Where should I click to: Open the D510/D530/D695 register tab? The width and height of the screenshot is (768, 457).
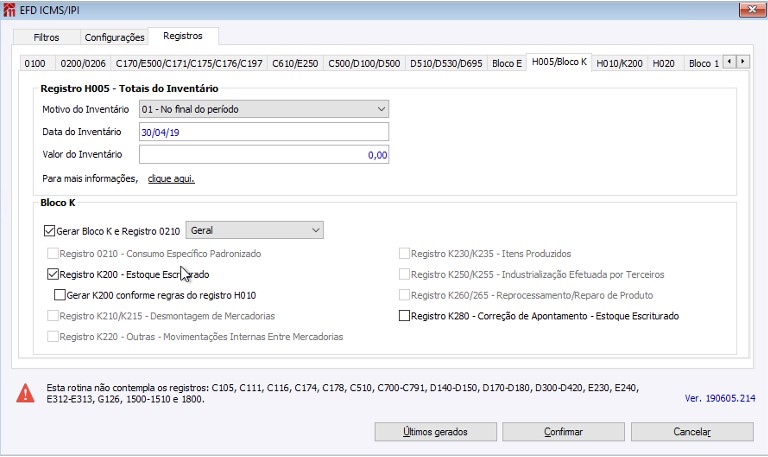(446, 63)
